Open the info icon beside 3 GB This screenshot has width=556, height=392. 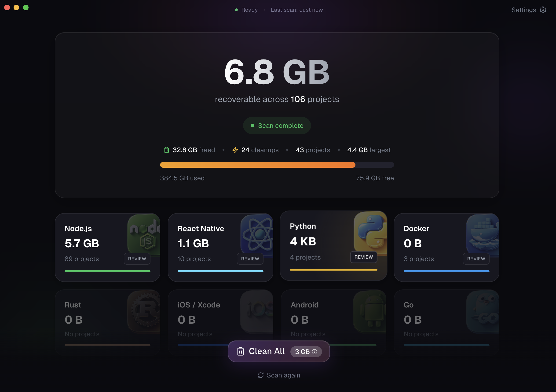315,352
